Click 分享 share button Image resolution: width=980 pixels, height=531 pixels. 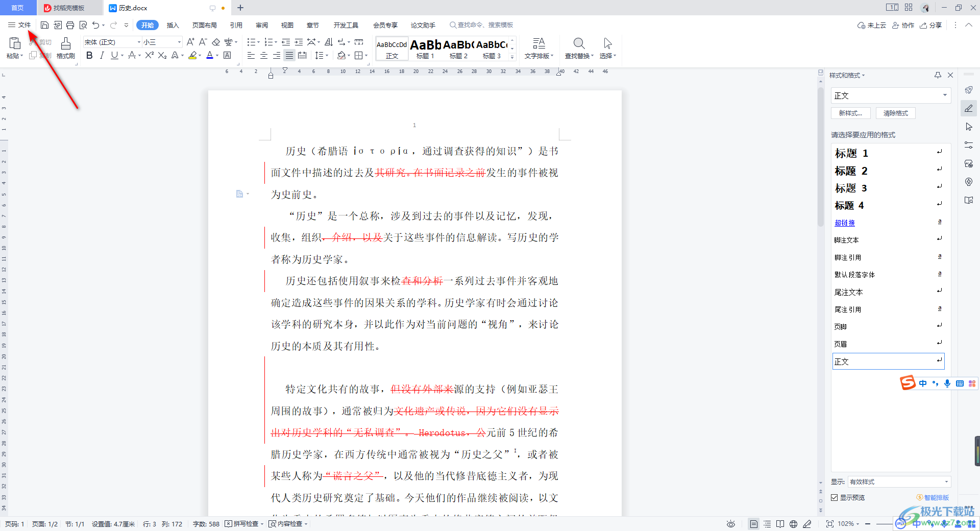coord(931,25)
